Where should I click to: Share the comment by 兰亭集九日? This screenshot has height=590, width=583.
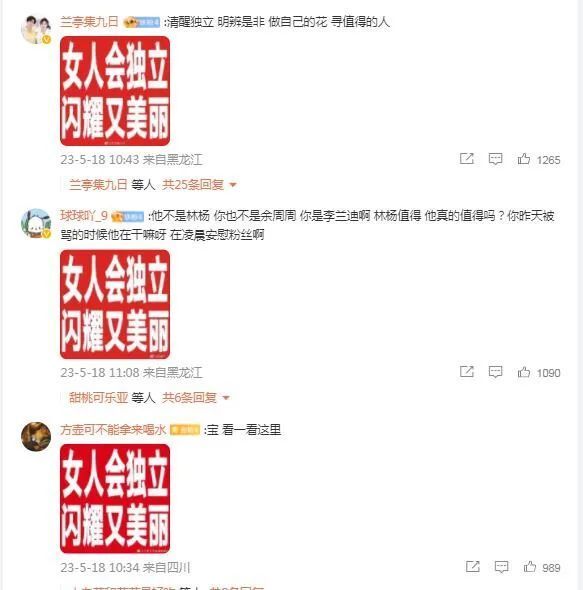click(x=467, y=159)
